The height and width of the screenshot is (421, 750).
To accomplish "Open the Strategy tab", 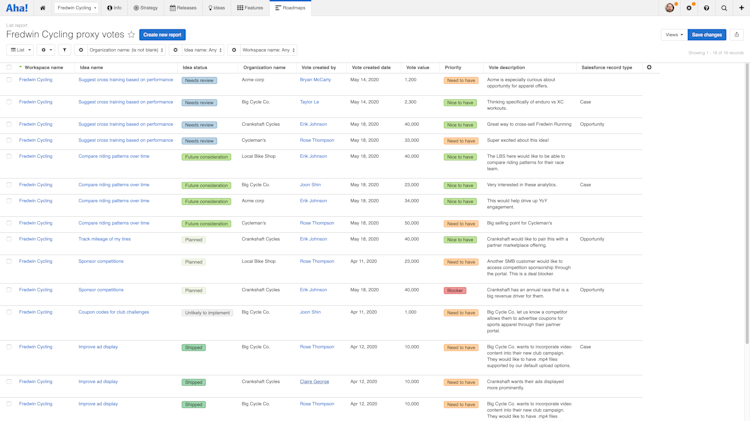I will click(x=146, y=8).
